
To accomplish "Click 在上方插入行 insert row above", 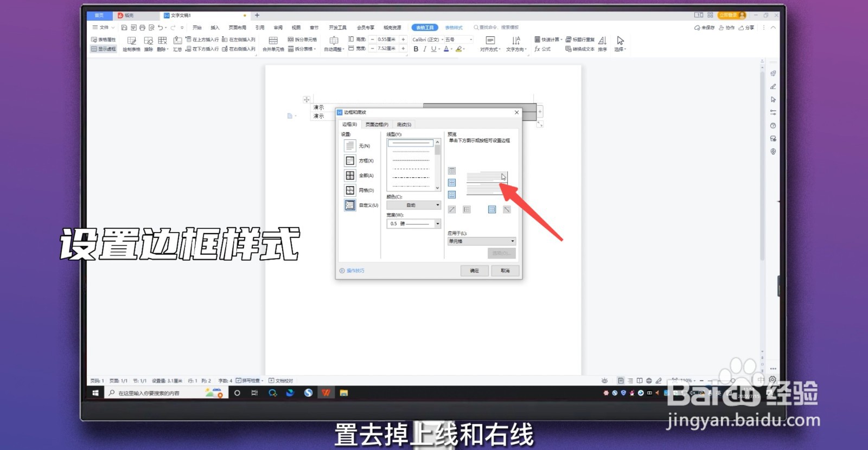I will point(202,40).
